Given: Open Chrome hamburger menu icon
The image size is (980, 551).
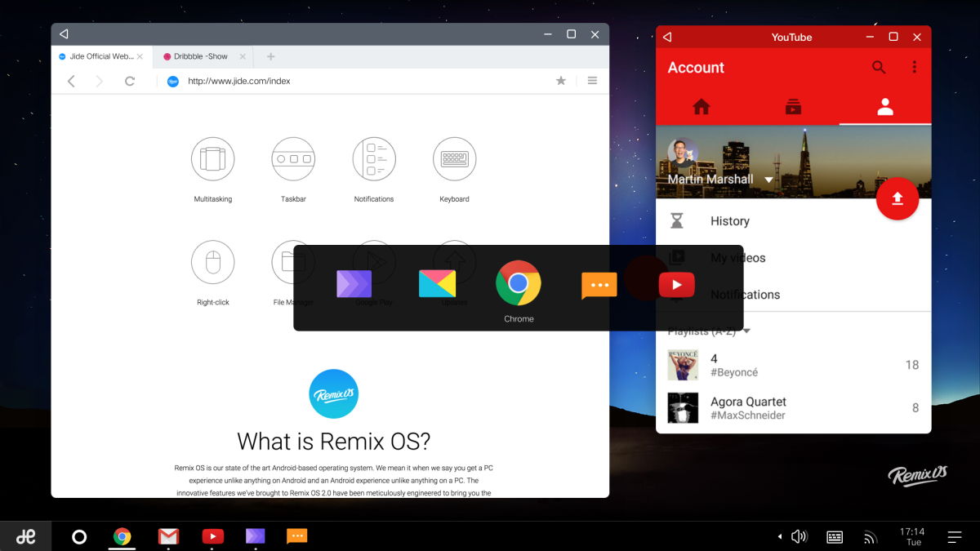Looking at the screenshot, I should click(x=592, y=81).
